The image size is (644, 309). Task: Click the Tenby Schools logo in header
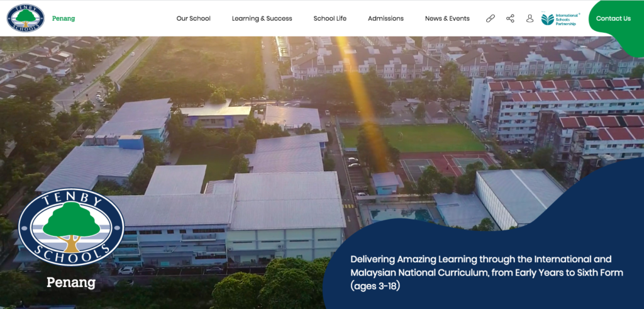click(25, 18)
